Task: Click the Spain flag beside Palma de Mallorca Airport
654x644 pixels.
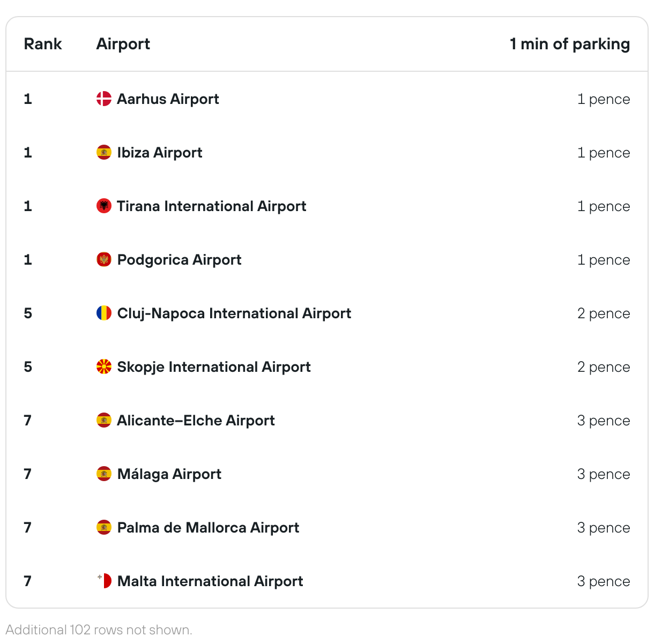Action: [x=103, y=527]
